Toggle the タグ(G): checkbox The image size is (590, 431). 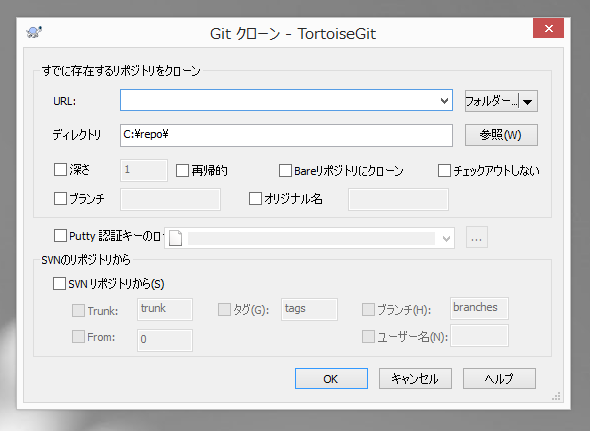pyautogui.click(x=224, y=310)
